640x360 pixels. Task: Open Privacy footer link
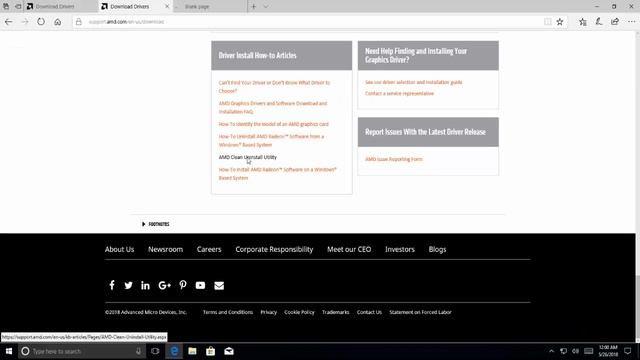tap(269, 312)
